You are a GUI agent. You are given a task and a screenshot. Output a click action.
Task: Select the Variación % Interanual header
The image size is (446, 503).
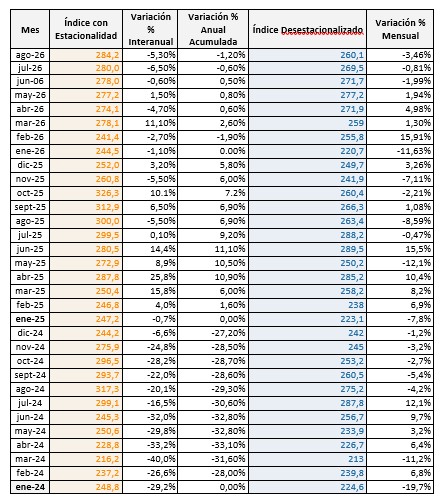[x=150, y=29]
